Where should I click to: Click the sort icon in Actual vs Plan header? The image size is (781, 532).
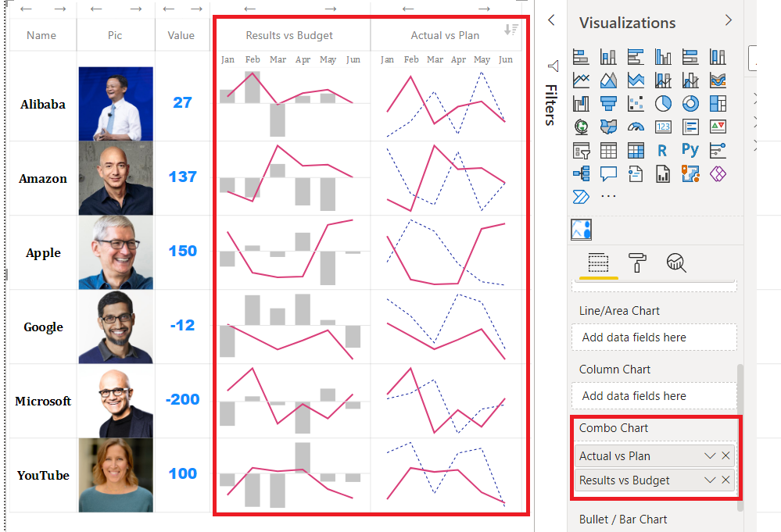(x=511, y=30)
